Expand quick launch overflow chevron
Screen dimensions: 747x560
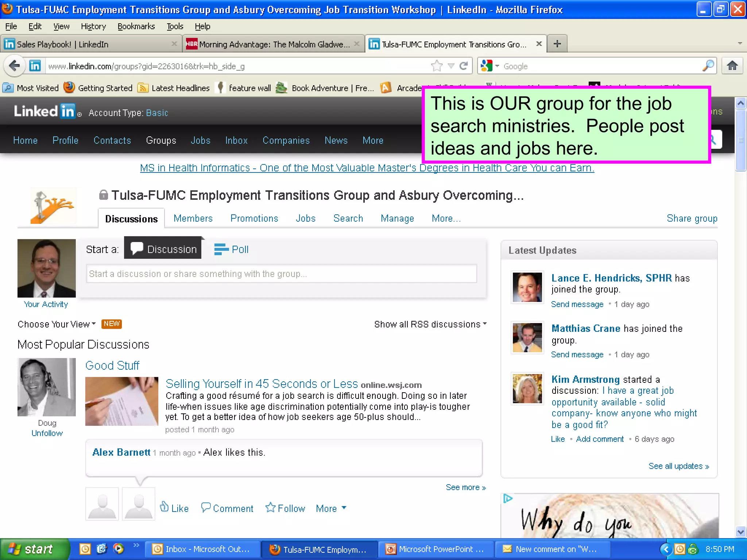(136, 545)
